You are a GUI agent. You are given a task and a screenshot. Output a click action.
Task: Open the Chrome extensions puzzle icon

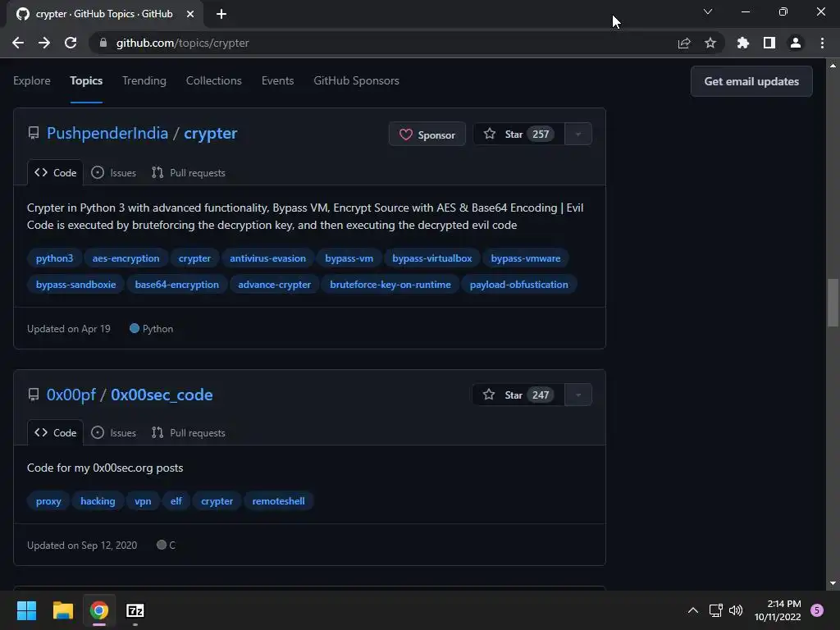(x=743, y=43)
